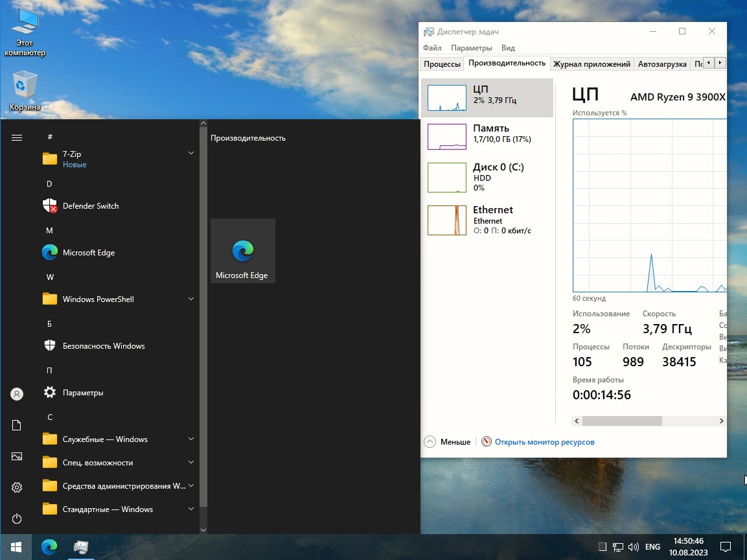Click the Microsoft Edge tile in Start
Viewport: 747px width, 560px height.
[x=242, y=251]
